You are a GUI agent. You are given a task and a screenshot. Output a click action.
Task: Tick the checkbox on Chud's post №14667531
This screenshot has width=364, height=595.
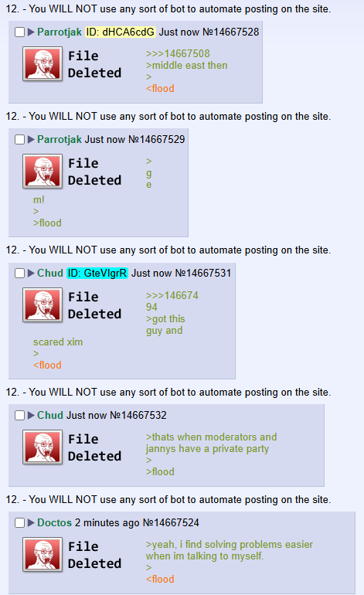[x=20, y=274]
